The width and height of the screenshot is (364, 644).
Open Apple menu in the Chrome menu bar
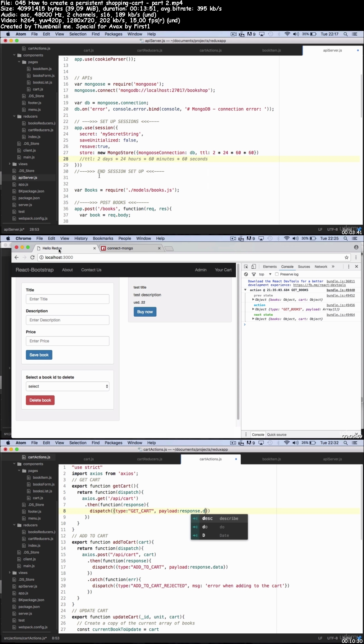click(8, 238)
